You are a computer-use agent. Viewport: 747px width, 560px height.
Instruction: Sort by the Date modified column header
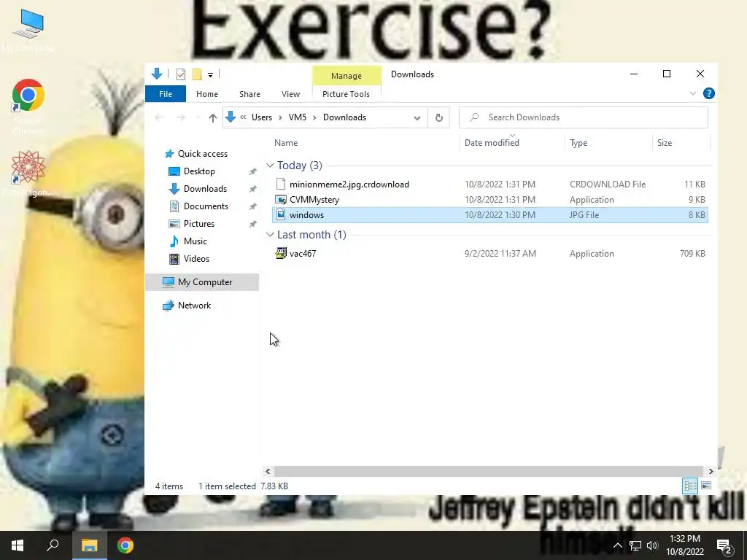(x=492, y=143)
